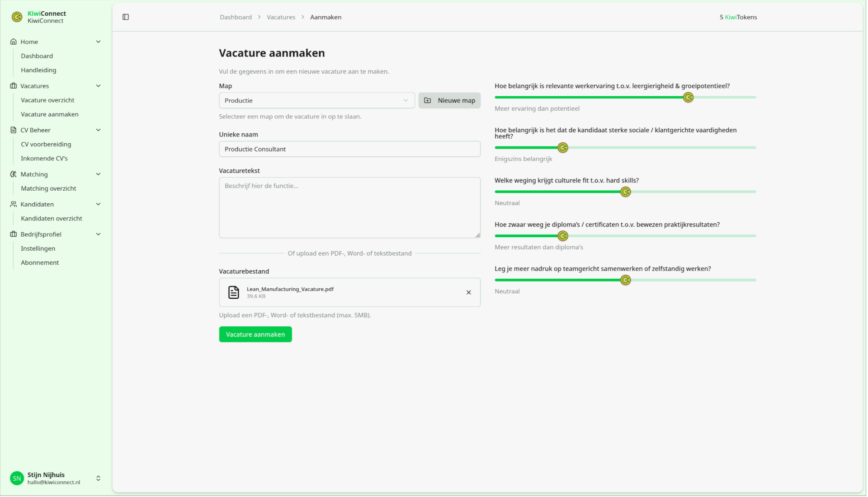Click the new folder icon on Nieuwe map

pos(428,100)
